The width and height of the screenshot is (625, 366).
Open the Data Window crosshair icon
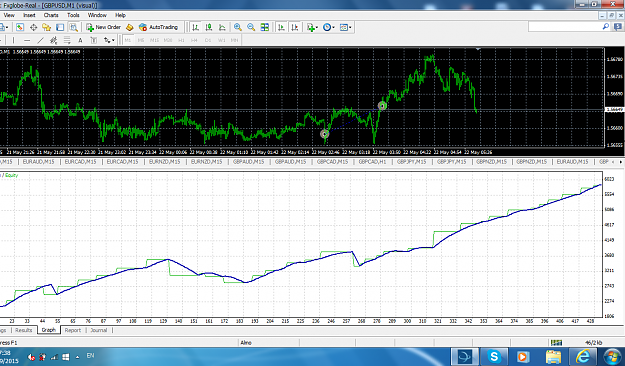[x=33, y=27]
